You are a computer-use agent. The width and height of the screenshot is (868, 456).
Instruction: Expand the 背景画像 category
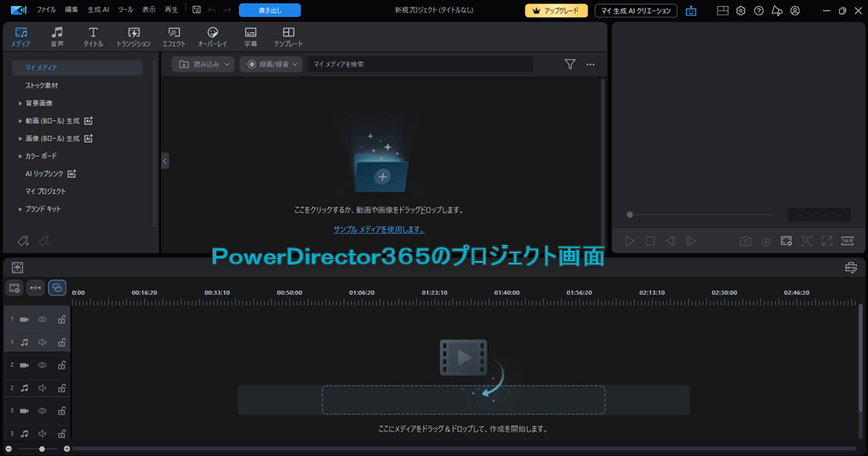pyautogui.click(x=20, y=103)
